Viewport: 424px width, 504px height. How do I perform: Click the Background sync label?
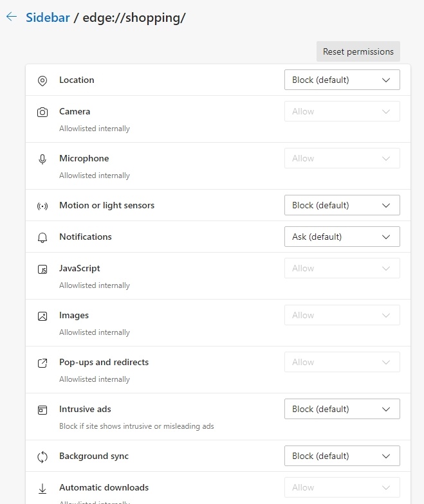(x=94, y=456)
